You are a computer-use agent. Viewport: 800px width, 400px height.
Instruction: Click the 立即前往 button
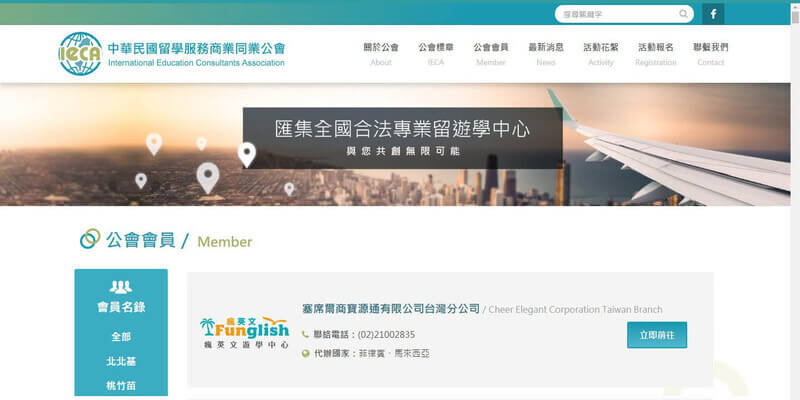point(657,335)
